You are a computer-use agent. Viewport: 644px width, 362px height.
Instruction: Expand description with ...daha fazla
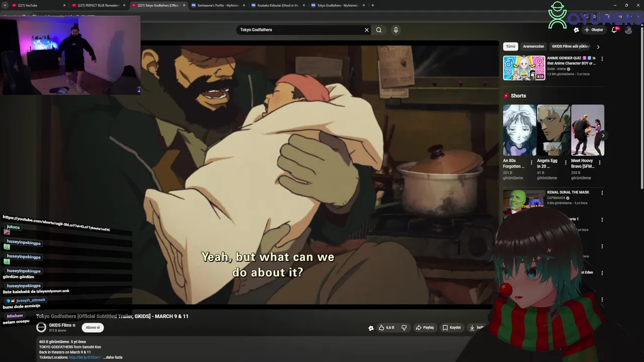tap(113, 357)
